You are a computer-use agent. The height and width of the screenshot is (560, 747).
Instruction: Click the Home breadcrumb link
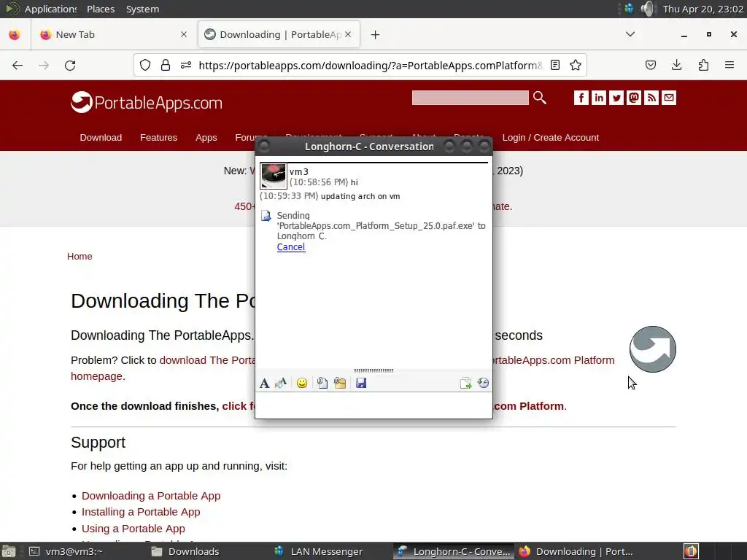click(x=80, y=256)
